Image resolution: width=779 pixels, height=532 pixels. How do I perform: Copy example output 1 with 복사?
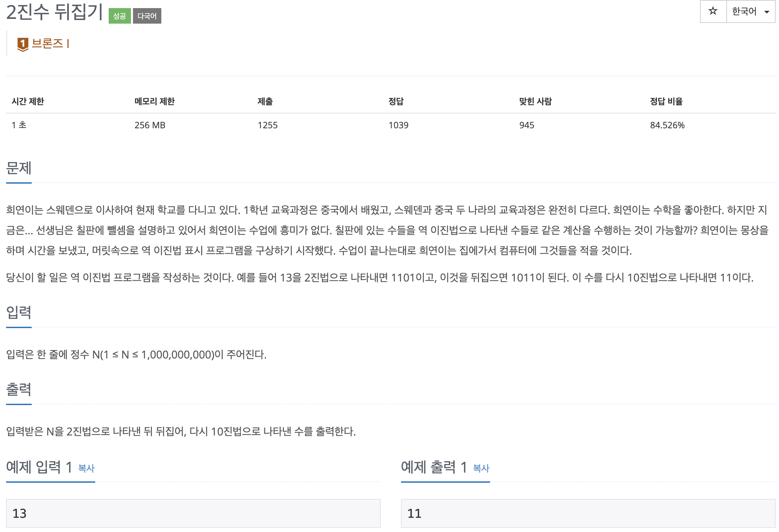(481, 468)
